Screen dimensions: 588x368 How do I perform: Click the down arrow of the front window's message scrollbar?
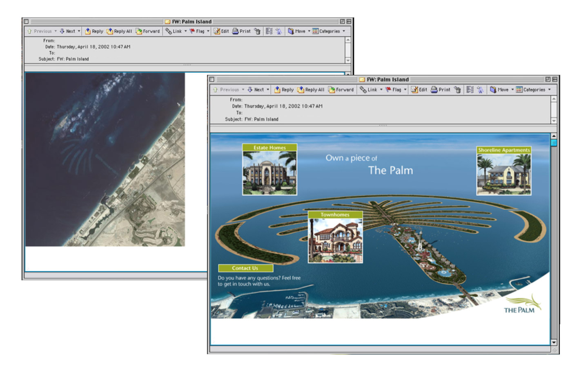pos(554,342)
